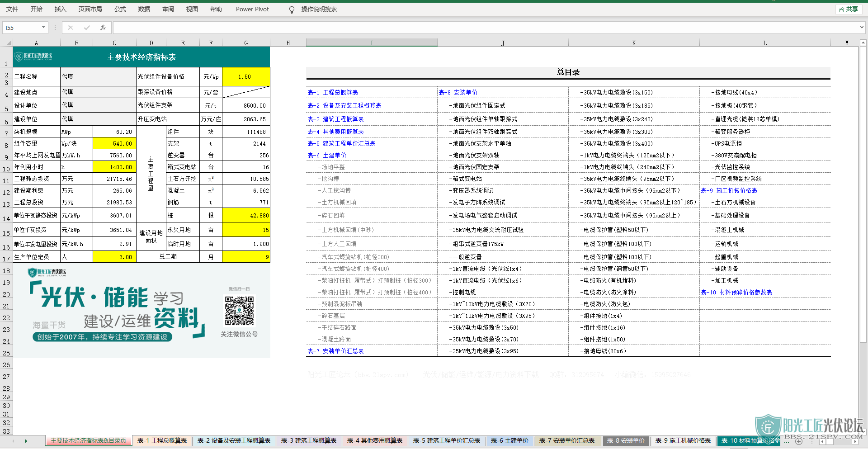868x449 pixels.
Task: Switch to 表-8 安装单价 sheet tab
Action: pos(626,441)
